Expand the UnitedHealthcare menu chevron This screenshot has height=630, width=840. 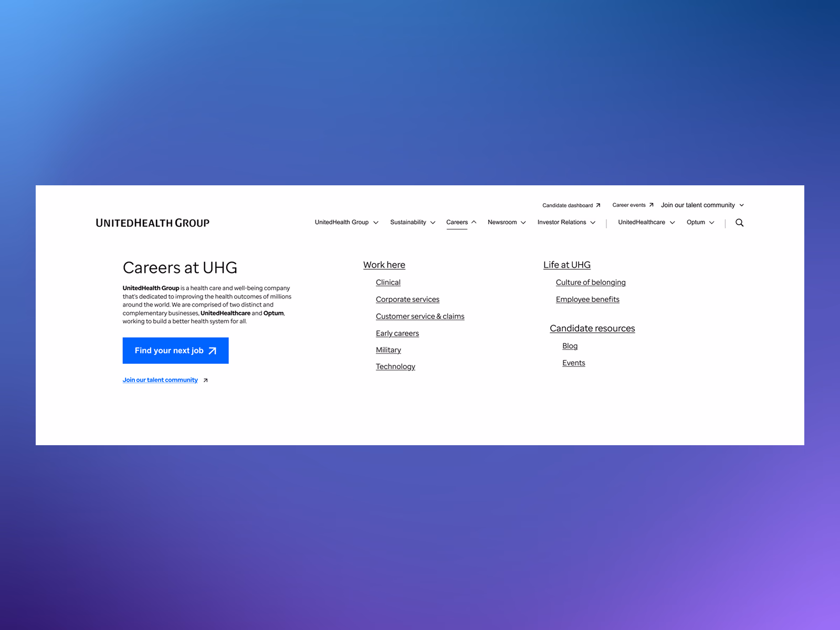(x=672, y=223)
